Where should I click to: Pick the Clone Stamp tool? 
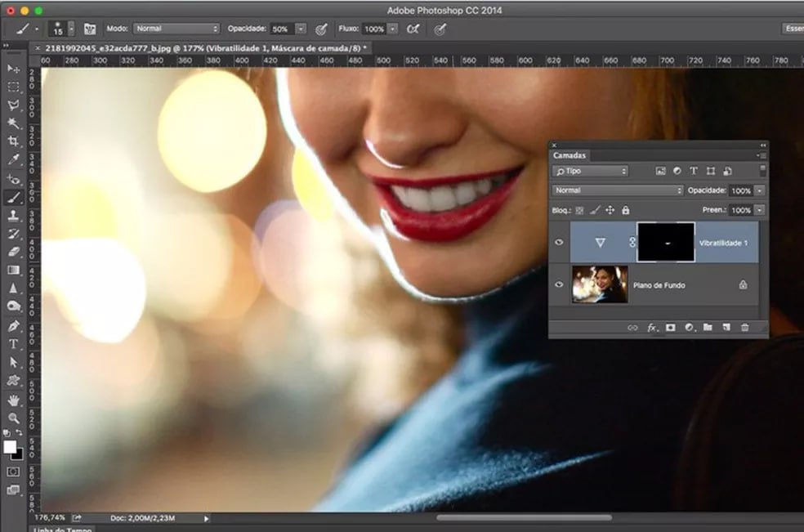[13, 216]
